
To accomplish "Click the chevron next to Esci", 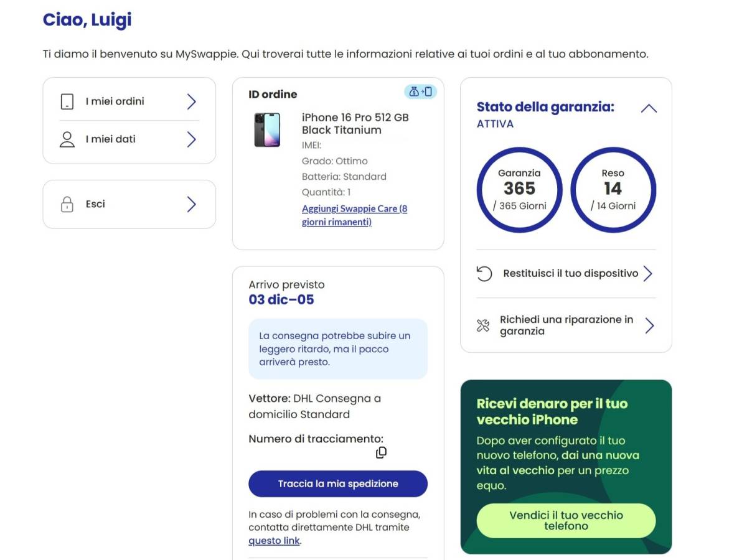I will pyautogui.click(x=191, y=204).
